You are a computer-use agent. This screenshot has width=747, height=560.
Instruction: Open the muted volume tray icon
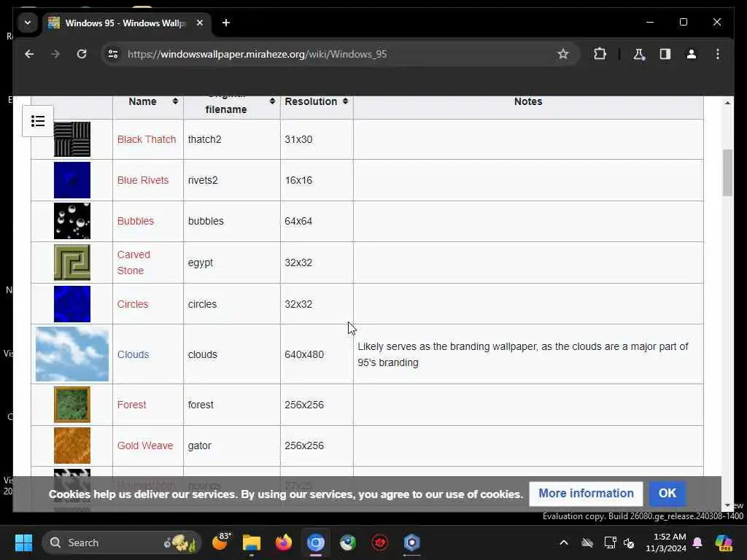pyautogui.click(x=629, y=542)
